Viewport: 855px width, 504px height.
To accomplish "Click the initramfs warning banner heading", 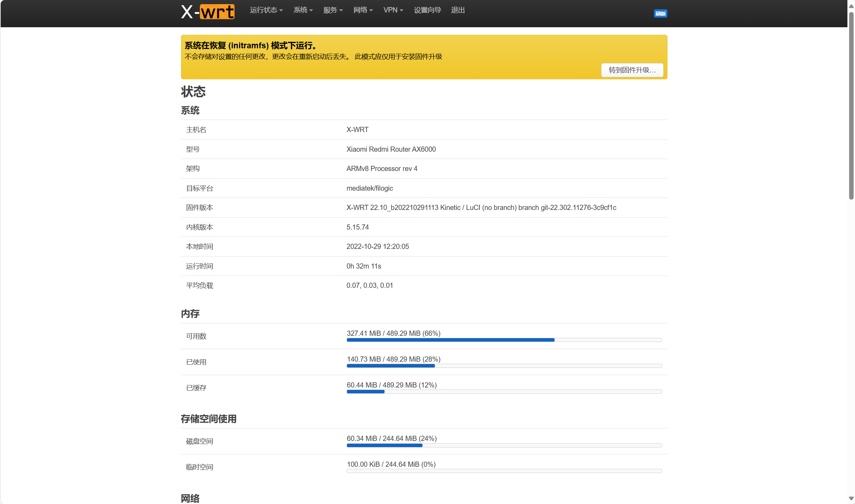I will pos(250,46).
